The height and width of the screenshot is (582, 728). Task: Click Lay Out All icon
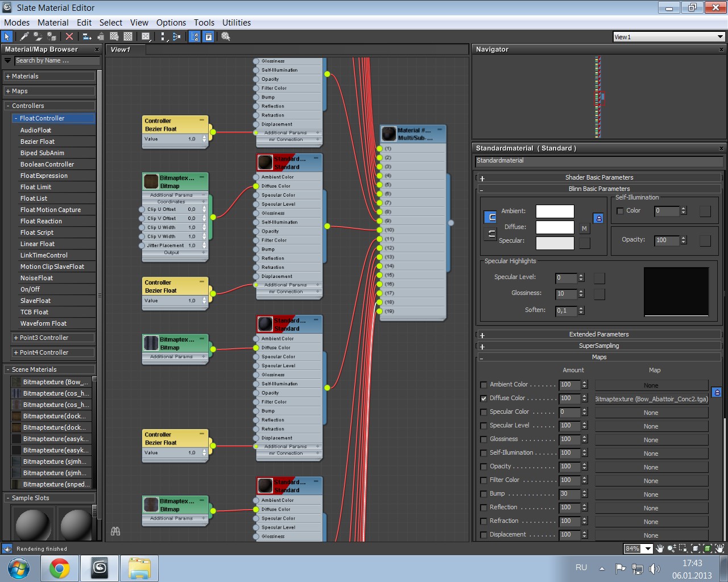point(163,36)
